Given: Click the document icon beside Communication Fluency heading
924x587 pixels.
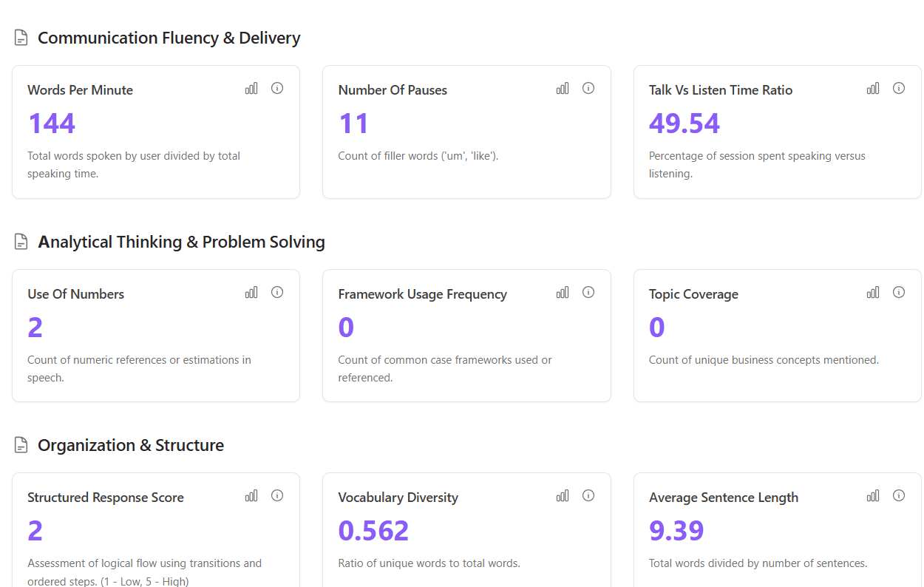Looking at the screenshot, I should click(x=21, y=36).
